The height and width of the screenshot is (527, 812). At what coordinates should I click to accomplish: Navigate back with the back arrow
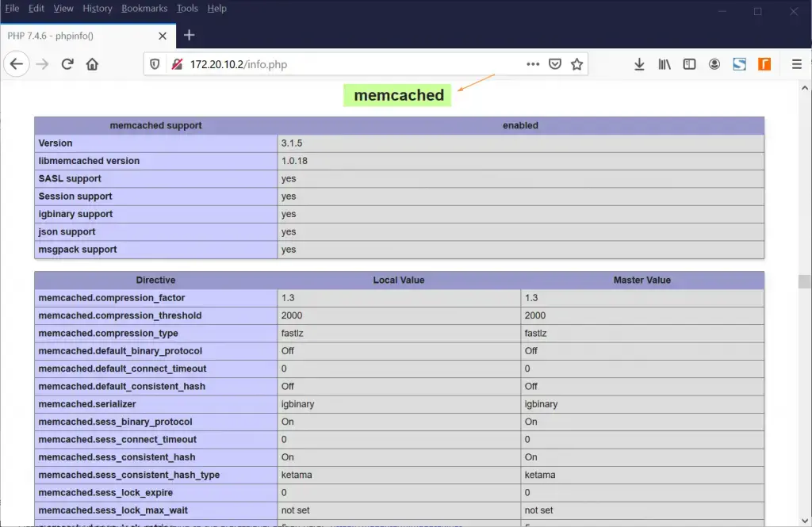click(16, 63)
